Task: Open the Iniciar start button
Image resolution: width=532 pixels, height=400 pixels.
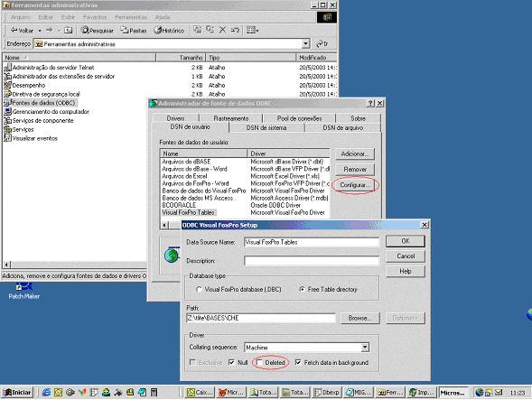Action: click(18, 392)
